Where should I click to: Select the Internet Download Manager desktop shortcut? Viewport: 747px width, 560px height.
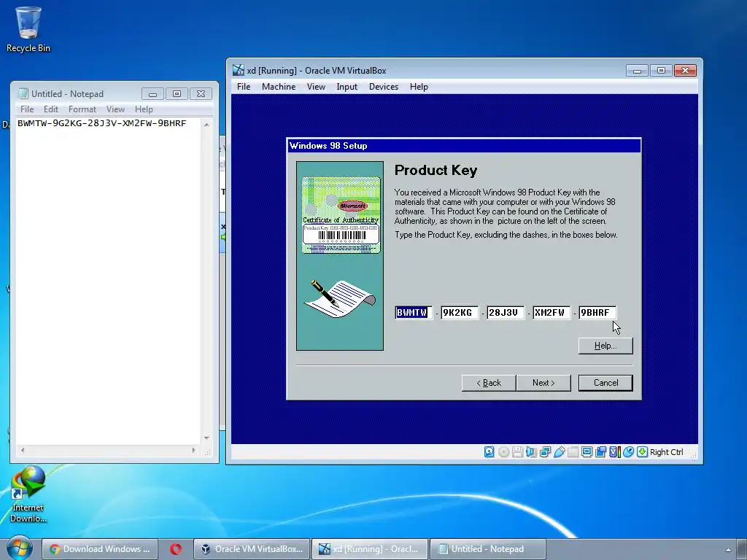(28, 494)
